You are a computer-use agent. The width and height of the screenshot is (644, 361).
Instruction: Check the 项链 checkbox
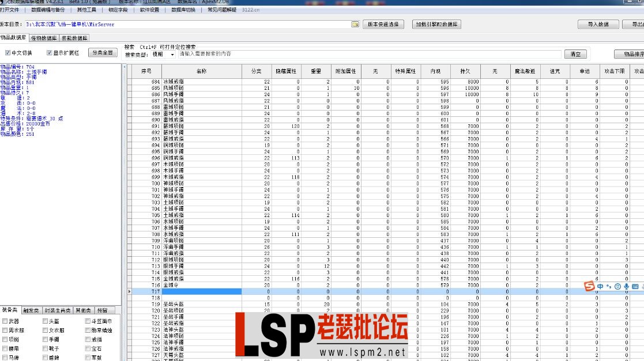coord(5,339)
